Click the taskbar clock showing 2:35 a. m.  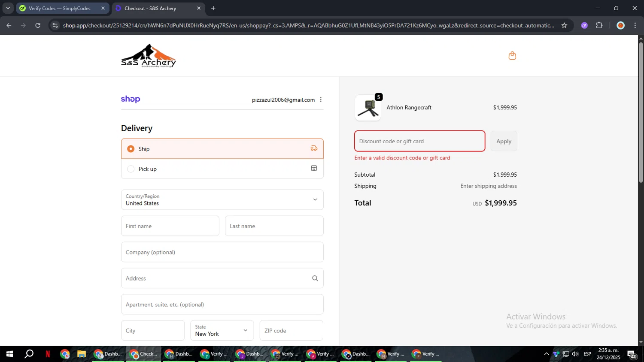click(608, 354)
